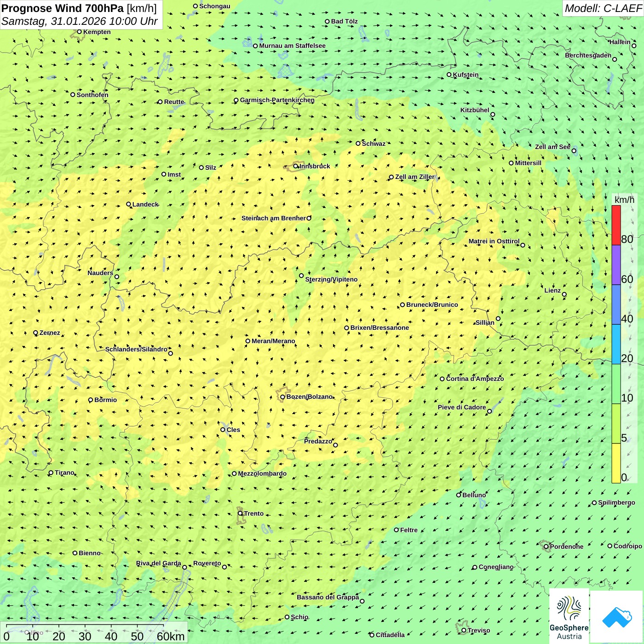The image size is (644, 644).
Task: Select the purple legend color band
Action: [616, 265]
